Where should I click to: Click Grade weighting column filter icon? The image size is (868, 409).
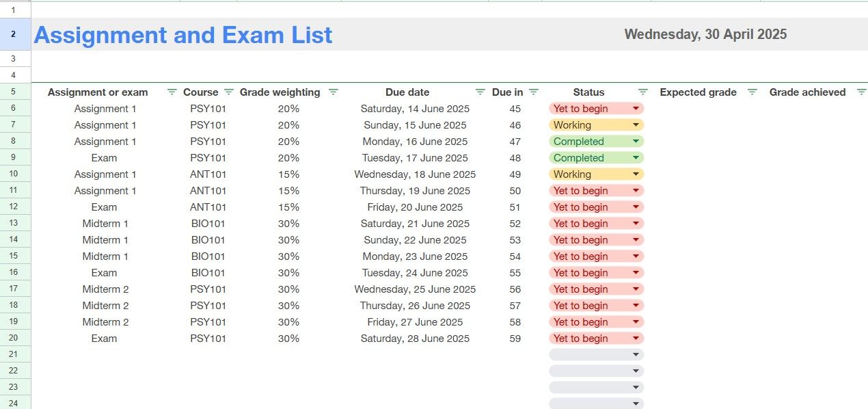333,92
